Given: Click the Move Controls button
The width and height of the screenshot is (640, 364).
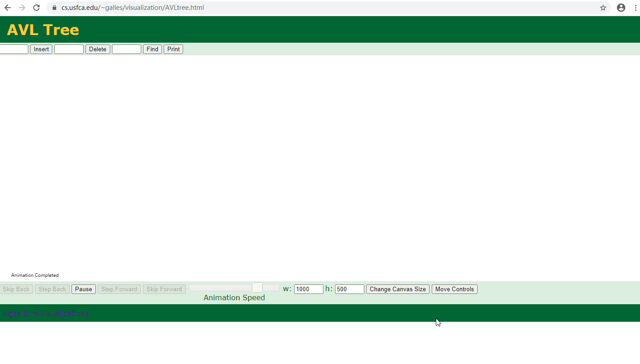Looking at the screenshot, I should pos(455,289).
